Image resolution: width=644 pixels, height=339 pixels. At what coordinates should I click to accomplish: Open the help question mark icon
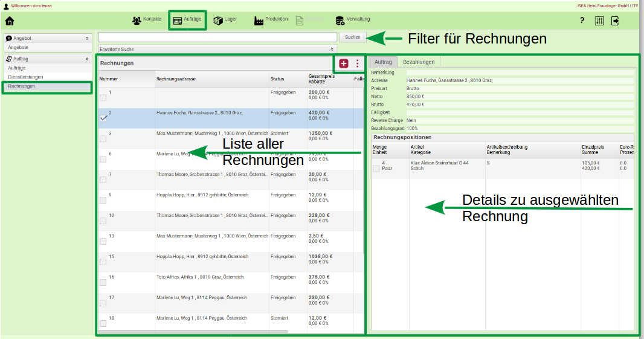pyautogui.click(x=582, y=21)
